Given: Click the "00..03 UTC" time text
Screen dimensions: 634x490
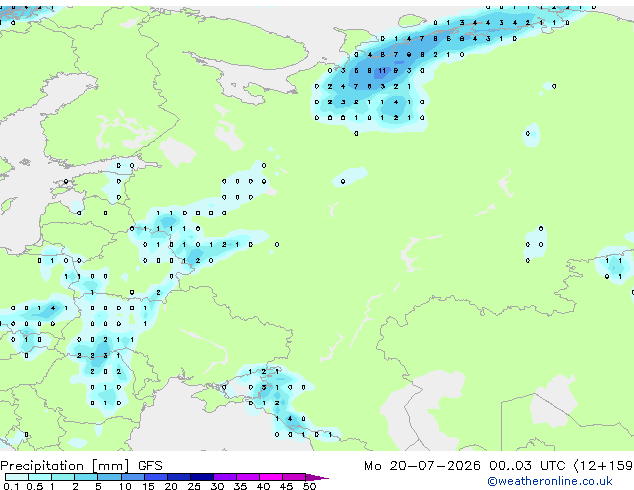Looking at the screenshot, I should [x=527, y=466].
